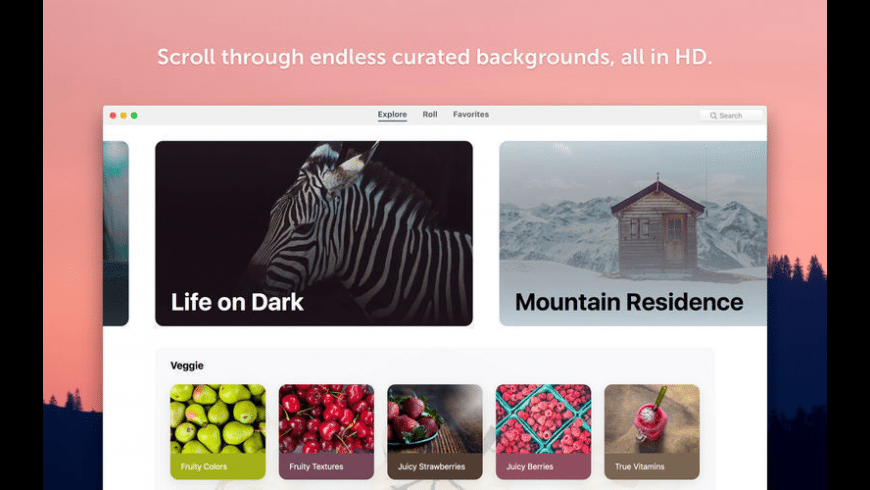This screenshot has height=490, width=870.
Task: Click the yellow minimize window button
Action: (123, 115)
